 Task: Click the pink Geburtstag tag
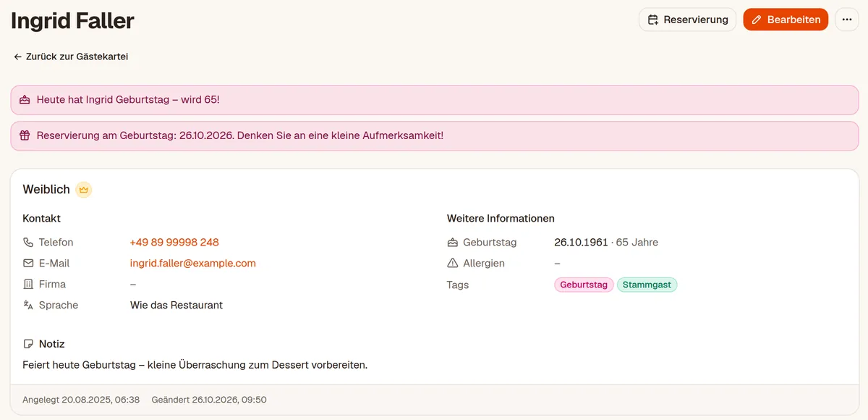[x=584, y=285]
